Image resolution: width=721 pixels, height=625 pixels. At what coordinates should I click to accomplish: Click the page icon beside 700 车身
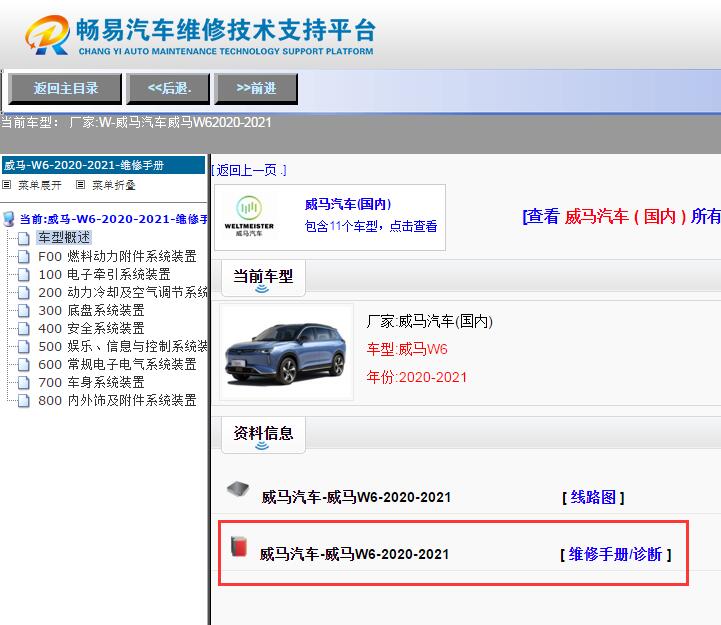point(23,383)
